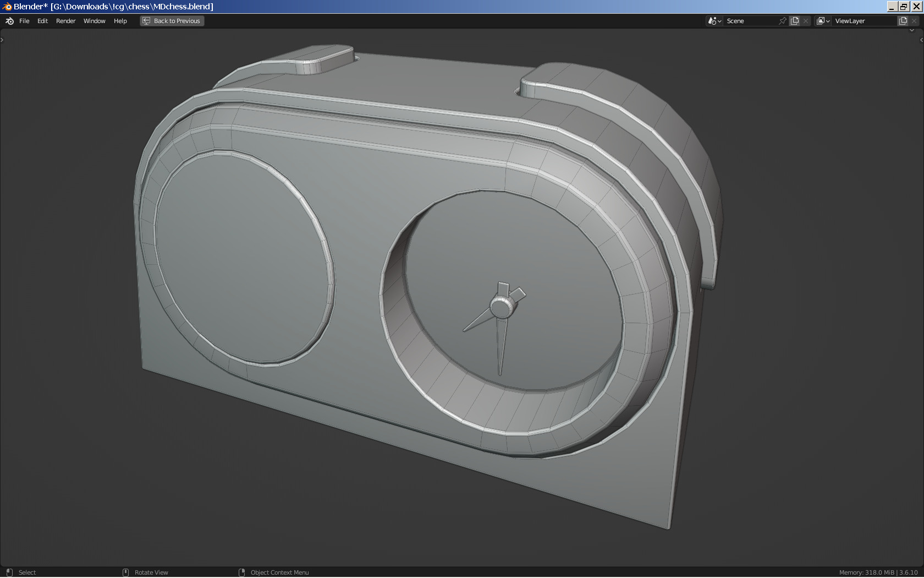Click the Memory and version readout in the status bar

click(878, 572)
